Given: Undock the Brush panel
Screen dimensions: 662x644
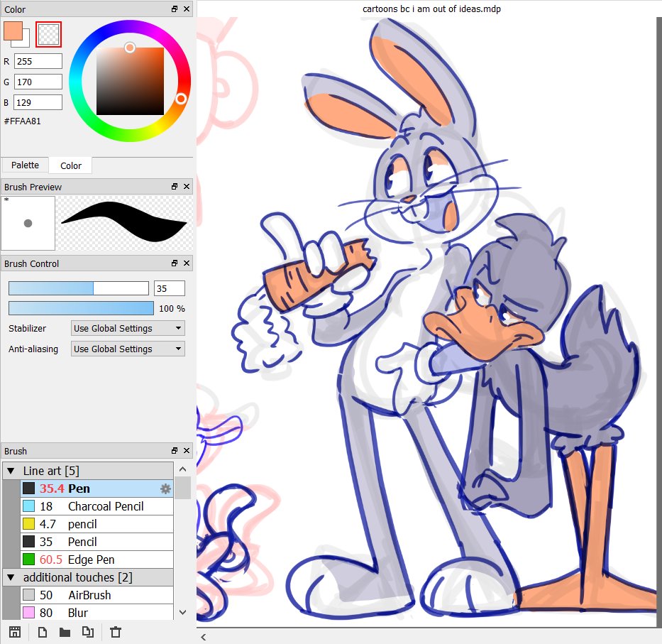Looking at the screenshot, I should [175, 450].
